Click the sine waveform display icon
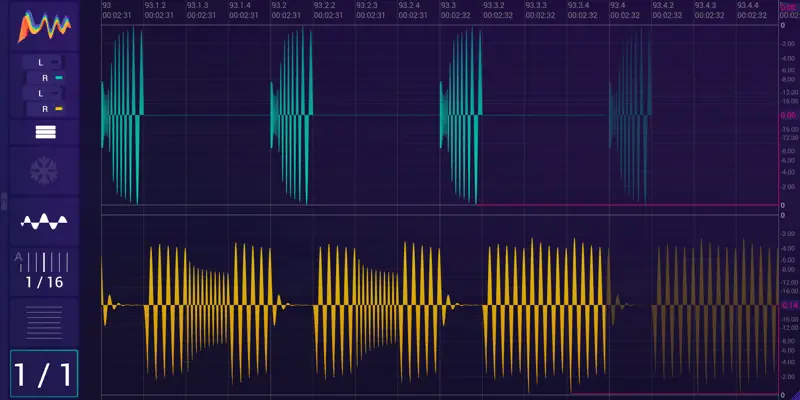 click(x=44, y=222)
